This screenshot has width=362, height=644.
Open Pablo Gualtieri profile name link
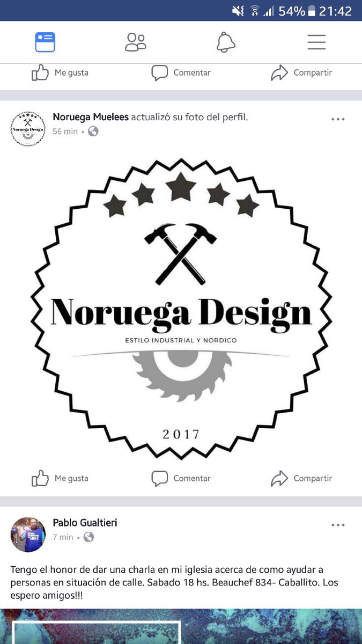coord(85,523)
